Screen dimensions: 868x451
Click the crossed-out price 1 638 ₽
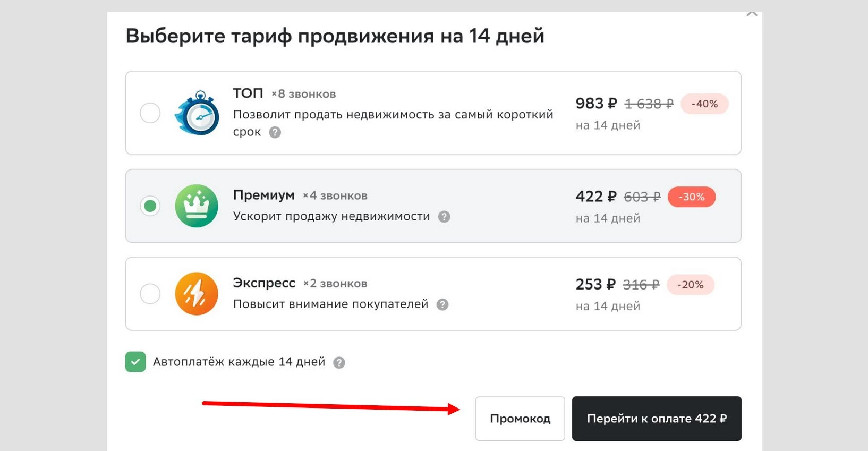[x=649, y=104]
